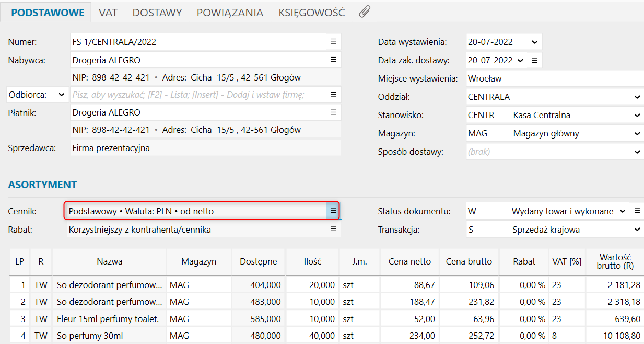
Task: Switch to the KSIĘGOWOŚĆ tab
Action: pos(311,13)
